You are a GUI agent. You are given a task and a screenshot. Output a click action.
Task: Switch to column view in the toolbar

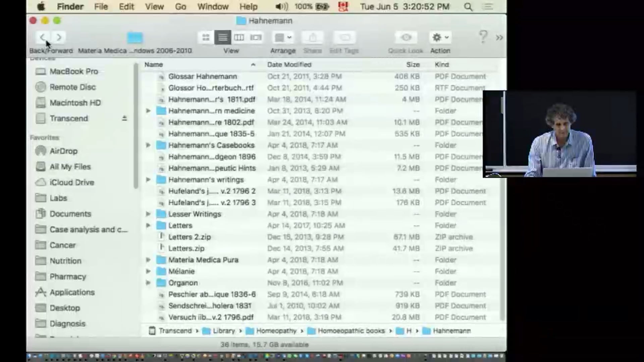tap(239, 38)
